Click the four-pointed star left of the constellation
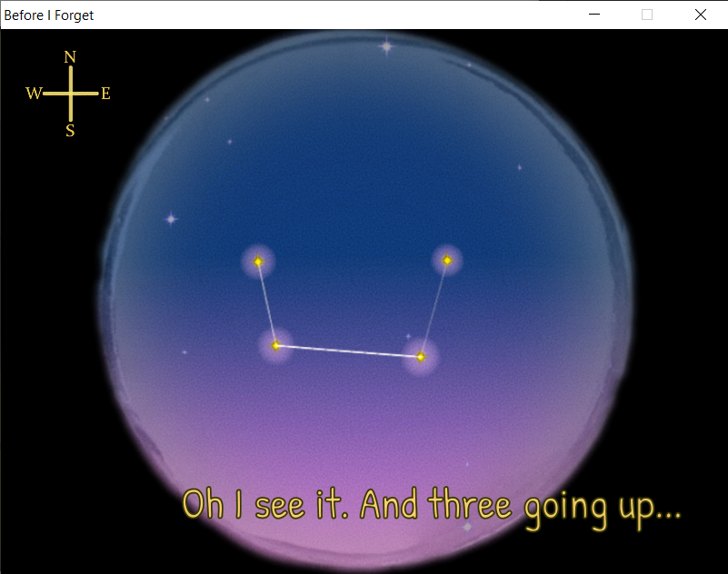The width and height of the screenshot is (728, 574). coord(170,218)
